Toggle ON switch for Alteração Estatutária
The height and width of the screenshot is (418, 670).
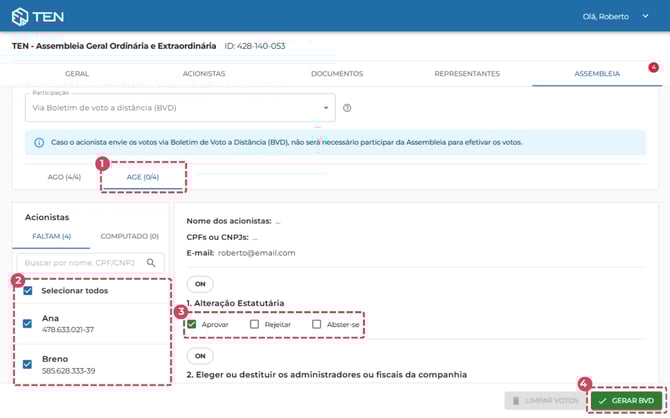(200, 284)
